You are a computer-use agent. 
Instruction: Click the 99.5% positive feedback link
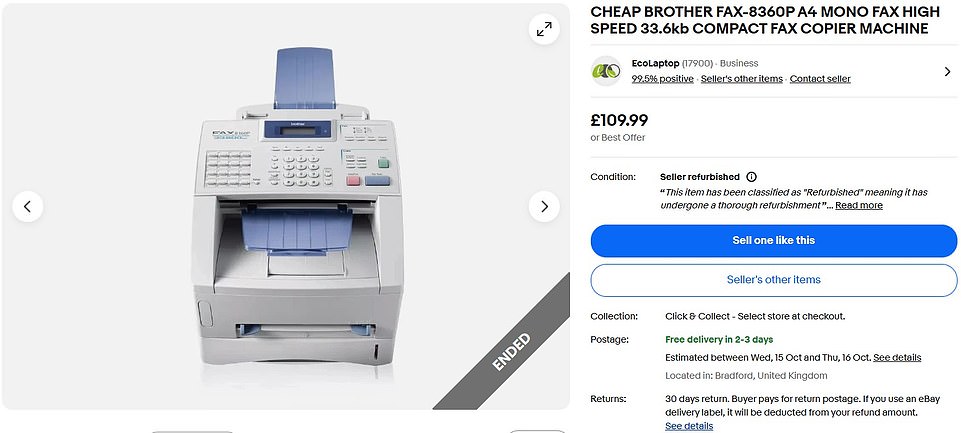(663, 79)
